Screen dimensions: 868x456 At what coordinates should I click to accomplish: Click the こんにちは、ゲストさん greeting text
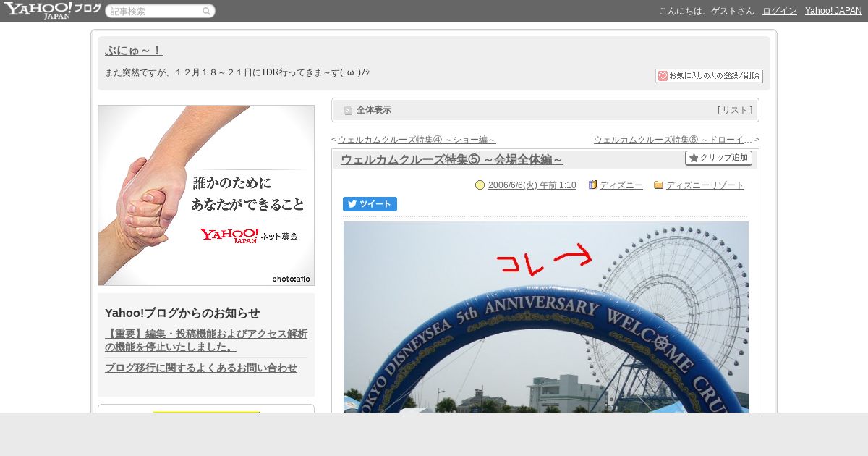(x=707, y=11)
